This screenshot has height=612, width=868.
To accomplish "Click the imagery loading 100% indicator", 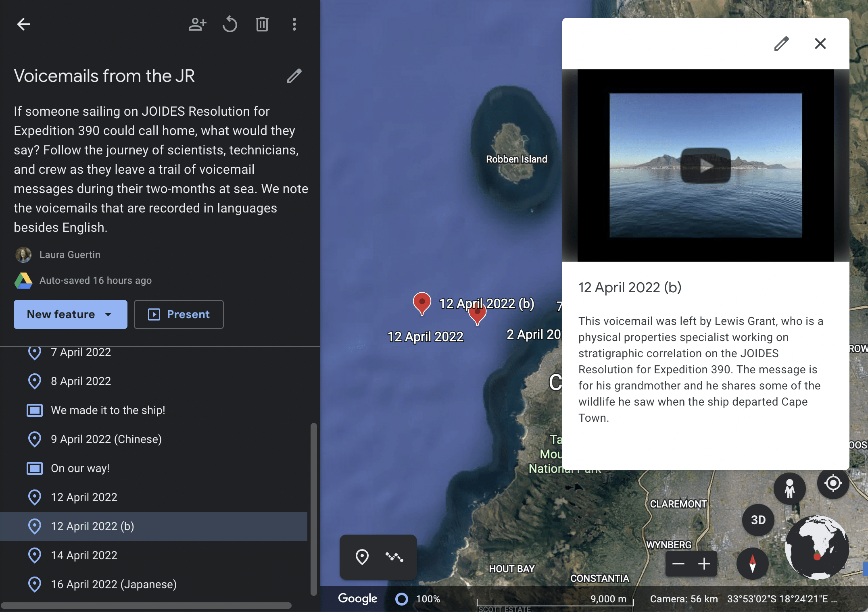I will click(418, 599).
